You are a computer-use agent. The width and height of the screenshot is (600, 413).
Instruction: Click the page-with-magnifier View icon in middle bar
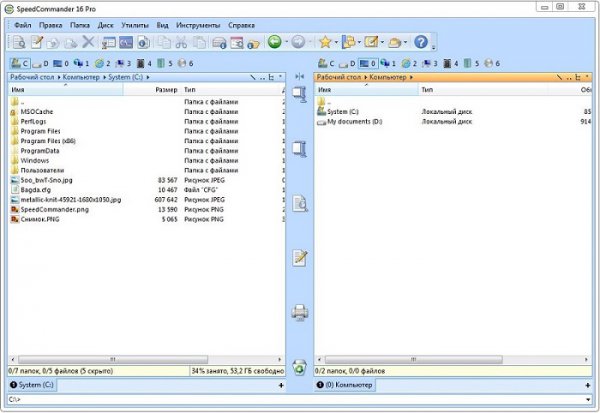300,203
